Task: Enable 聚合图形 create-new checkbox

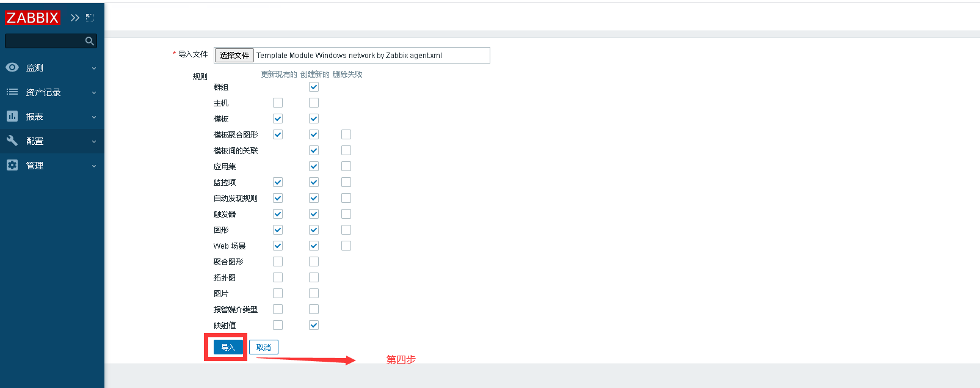Action: click(314, 262)
